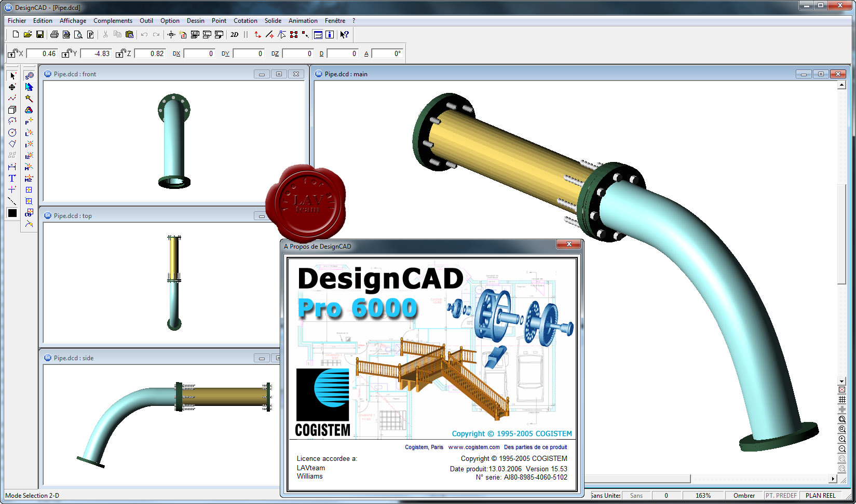
Task: Click zoom out magnifier in main window
Action: click(842, 449)
